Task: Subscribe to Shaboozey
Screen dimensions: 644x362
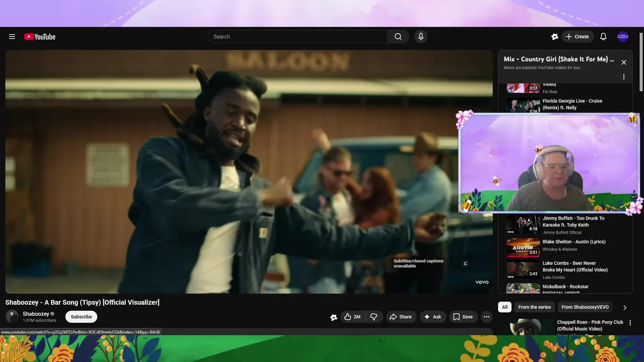Action: (81, 317)
